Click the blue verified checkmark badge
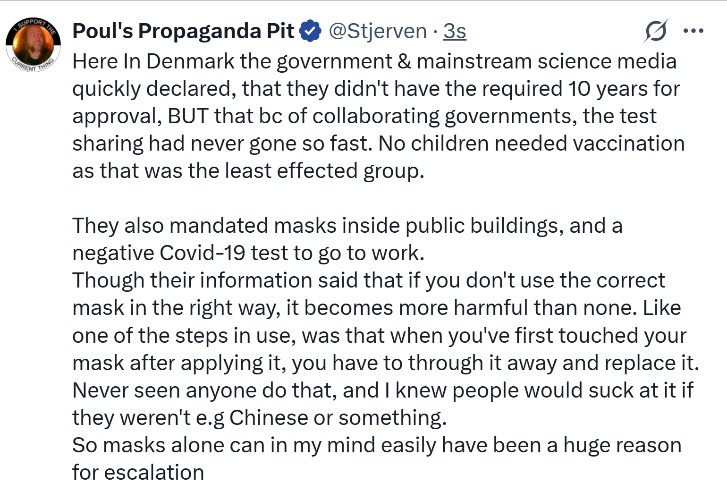Screen dimensions: 727x500 click(x=311, y=31)
